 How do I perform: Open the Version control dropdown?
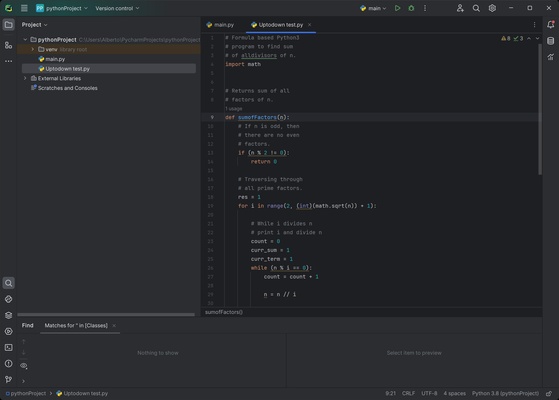click(x=117, y=8)
